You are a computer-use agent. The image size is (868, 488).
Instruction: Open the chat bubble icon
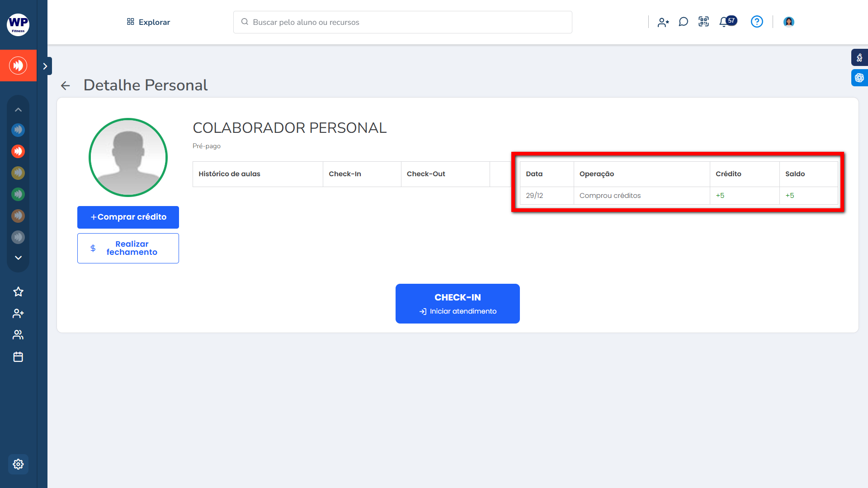683,22
